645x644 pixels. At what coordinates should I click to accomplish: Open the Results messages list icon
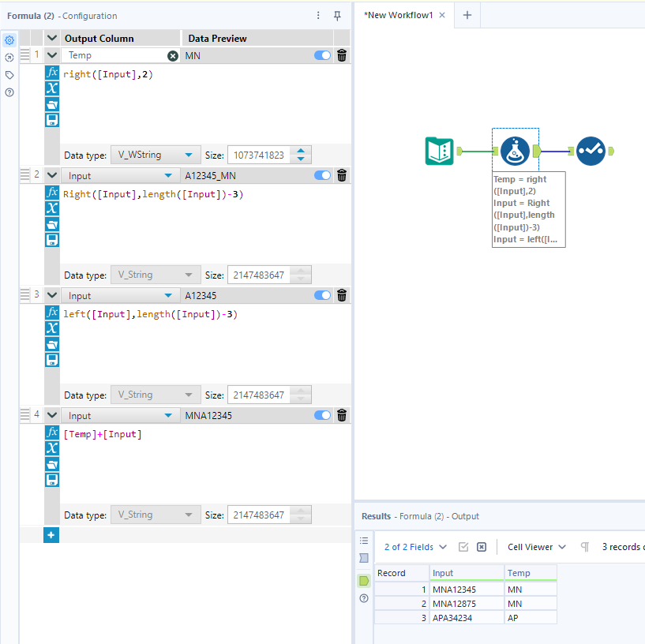pyautogui.click(x=364, y=541)
